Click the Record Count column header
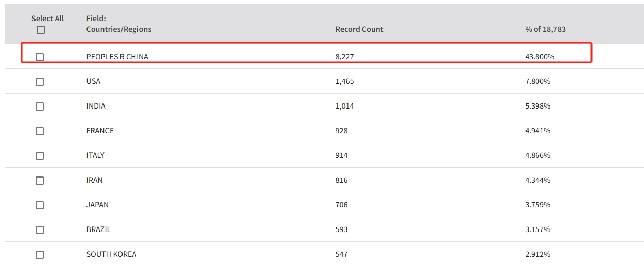The image size is (644, 266). tap(359, 29)
